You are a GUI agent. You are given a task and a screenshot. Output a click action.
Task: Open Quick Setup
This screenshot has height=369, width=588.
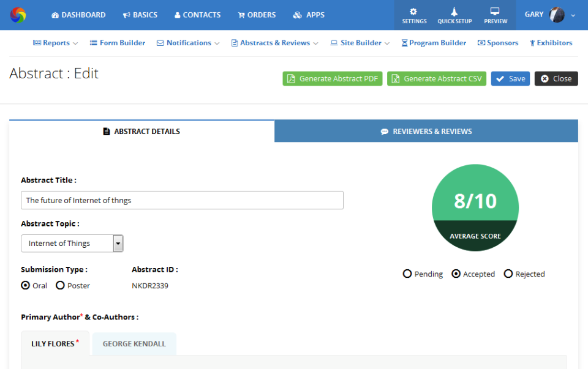tap(454, 15)
